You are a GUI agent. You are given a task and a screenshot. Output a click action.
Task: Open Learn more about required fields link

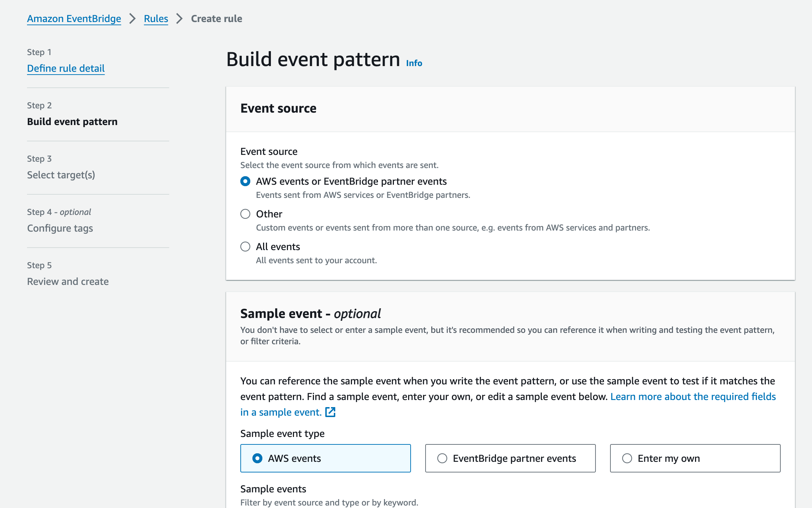pyautogui.click(x=693, y=396)
